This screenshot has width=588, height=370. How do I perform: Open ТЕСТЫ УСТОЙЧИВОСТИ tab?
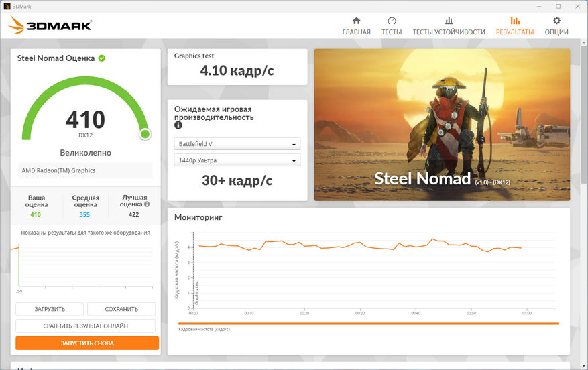point(449,26)
